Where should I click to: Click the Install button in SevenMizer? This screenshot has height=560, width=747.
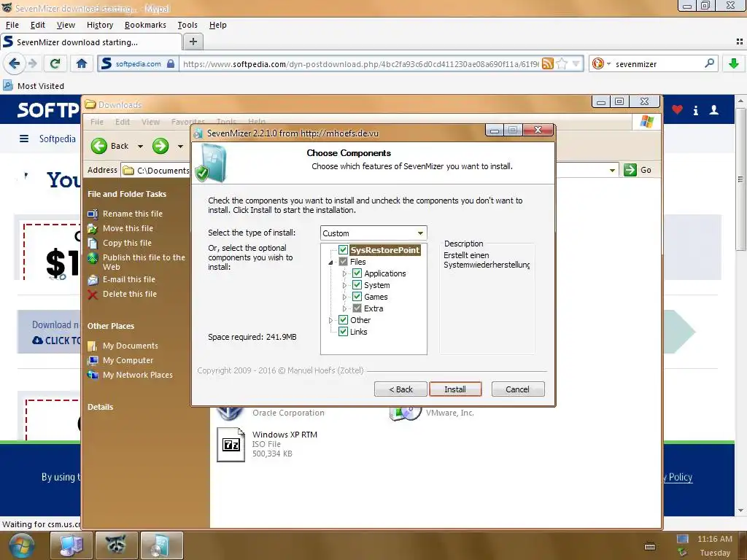pyautogui.click(x=455, y=389)
